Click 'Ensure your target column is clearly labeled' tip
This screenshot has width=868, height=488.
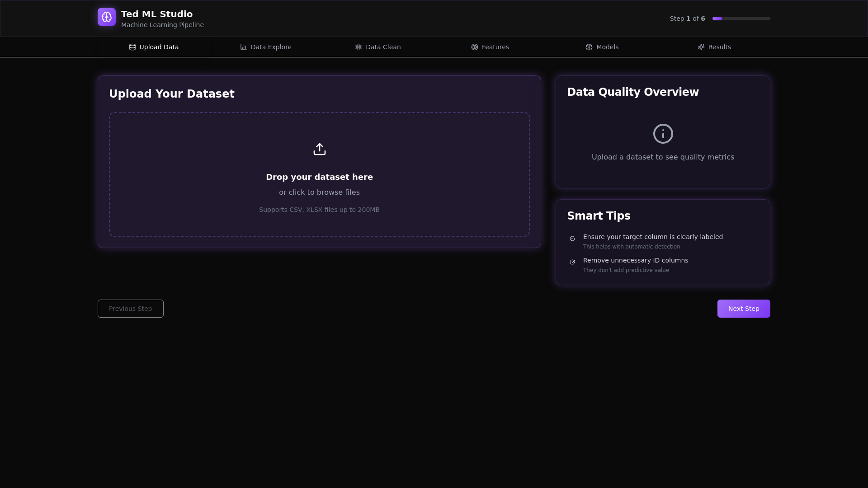click(653, 237)
